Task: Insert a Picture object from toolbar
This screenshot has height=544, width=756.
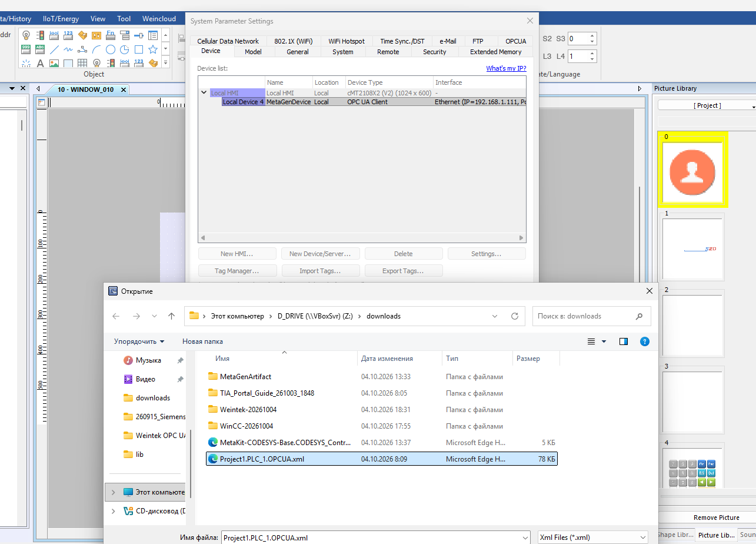Action: click(x=54, y=63)
